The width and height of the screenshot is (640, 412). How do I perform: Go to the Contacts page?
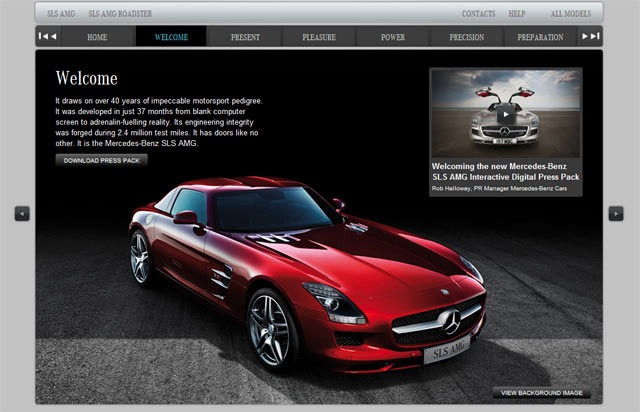click(x=478, y=14)
